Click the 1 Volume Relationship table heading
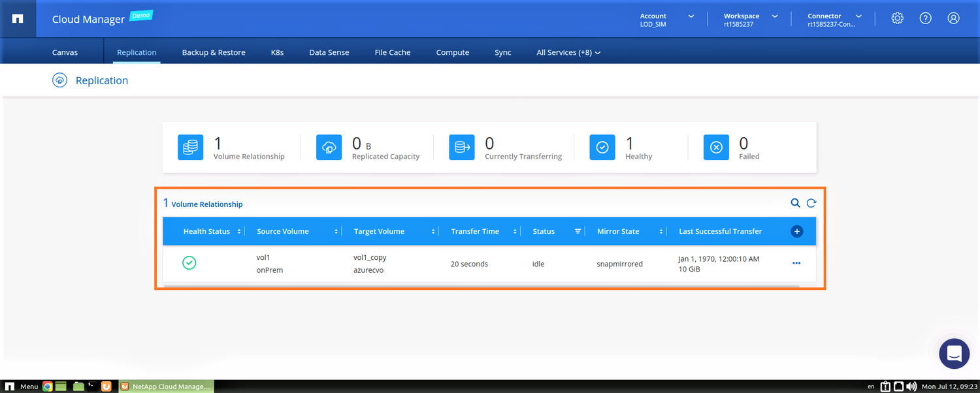The image size is (980, 393). (203, 204)
